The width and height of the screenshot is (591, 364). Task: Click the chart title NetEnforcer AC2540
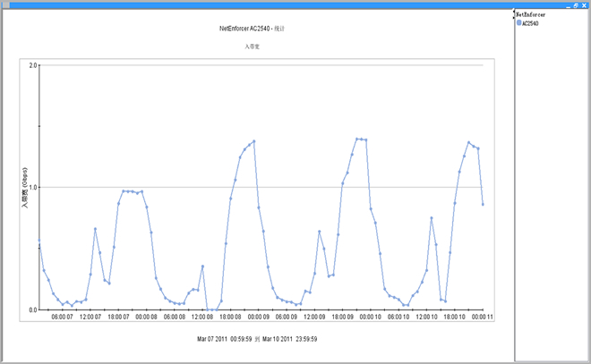click(258, 29)
